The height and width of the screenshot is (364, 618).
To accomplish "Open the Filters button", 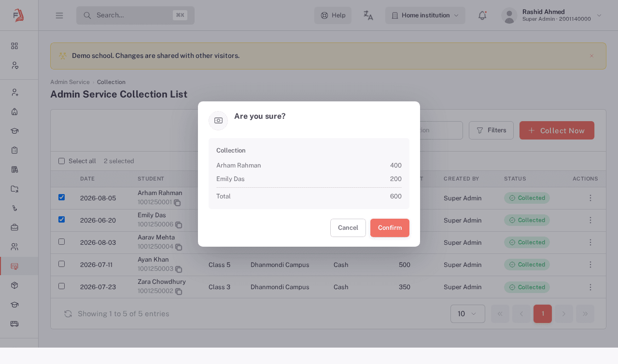I will (491, 130).
